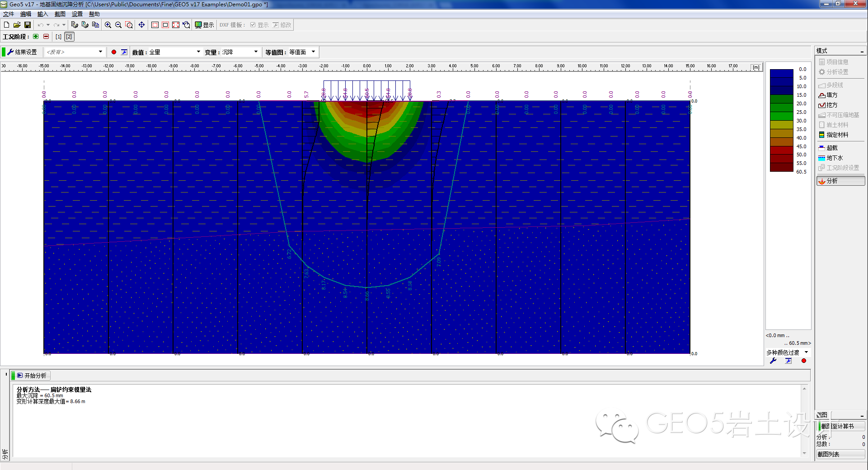The height and width of the screenshot is (470, 868).
Task: Select the pan view cross-arrows tool
Action: tap(141, 25)
